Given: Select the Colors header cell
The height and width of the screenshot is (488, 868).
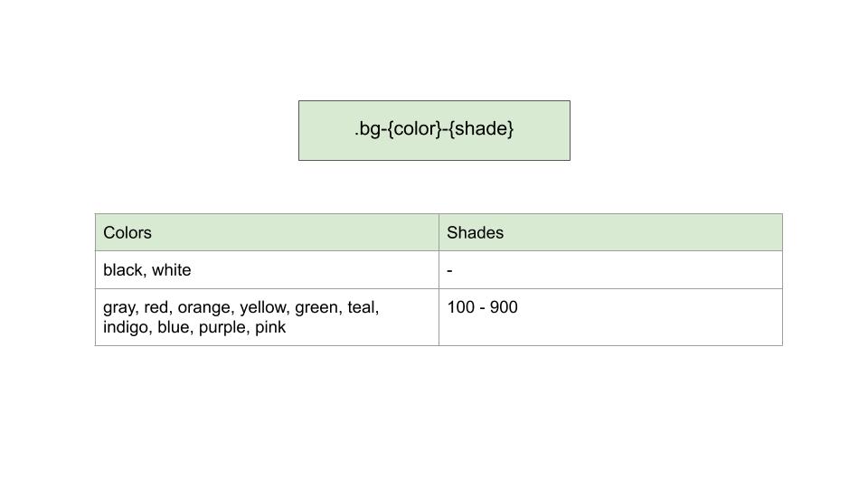Looking at the screenshot, I should (x=267, y=232).
